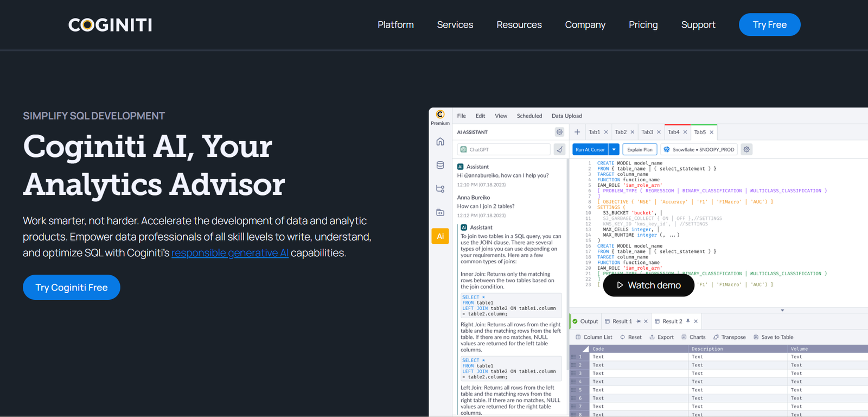Click the Column List toolbar item
Viewport: 868px width, 417px height.
pyautogui.click(x=593, y=337)
